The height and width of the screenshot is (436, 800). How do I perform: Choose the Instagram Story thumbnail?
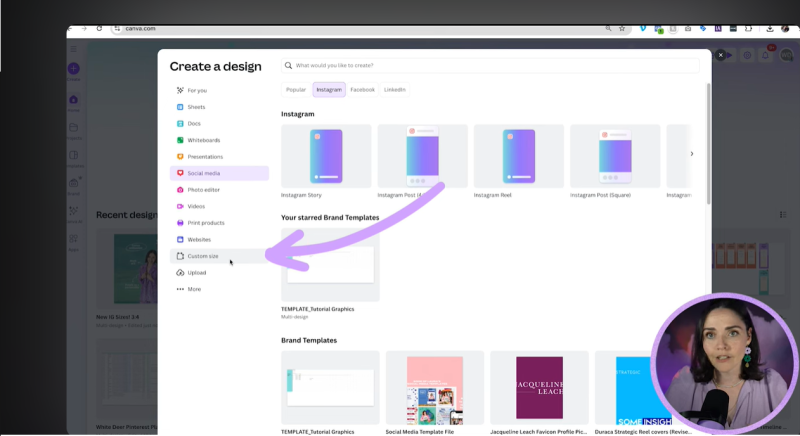326,156
